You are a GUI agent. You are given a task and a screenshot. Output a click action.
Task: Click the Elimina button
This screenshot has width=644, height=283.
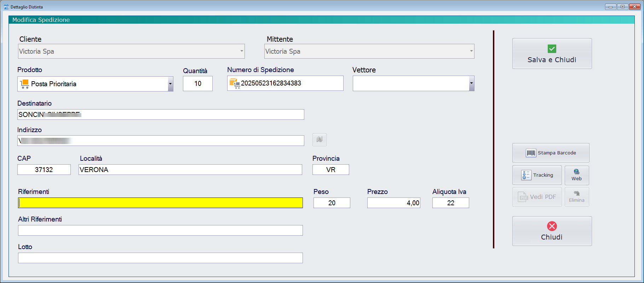pyautogui.click(x=576, y=197)
